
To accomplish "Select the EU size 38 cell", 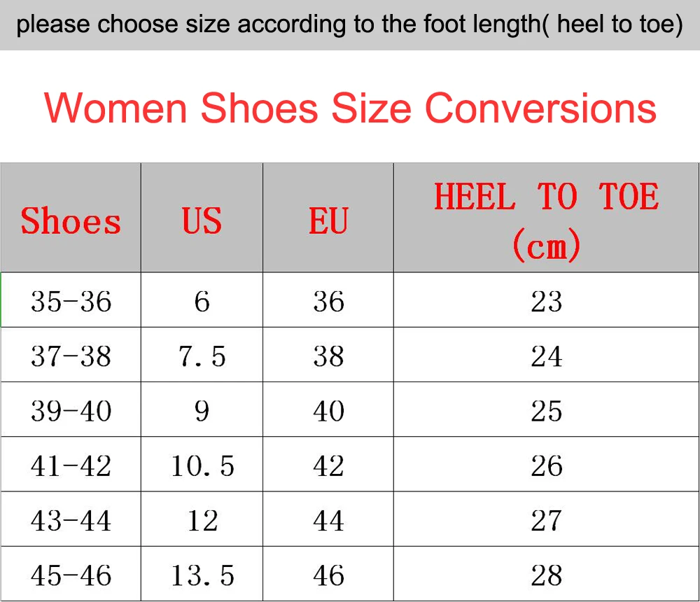I will tap(328, 356).
